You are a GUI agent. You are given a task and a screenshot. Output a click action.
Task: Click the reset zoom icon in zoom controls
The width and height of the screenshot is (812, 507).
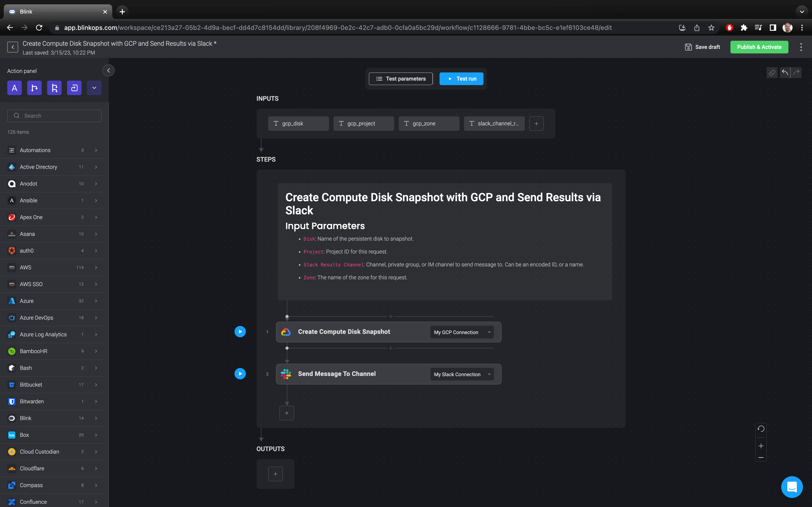point(761,428)
